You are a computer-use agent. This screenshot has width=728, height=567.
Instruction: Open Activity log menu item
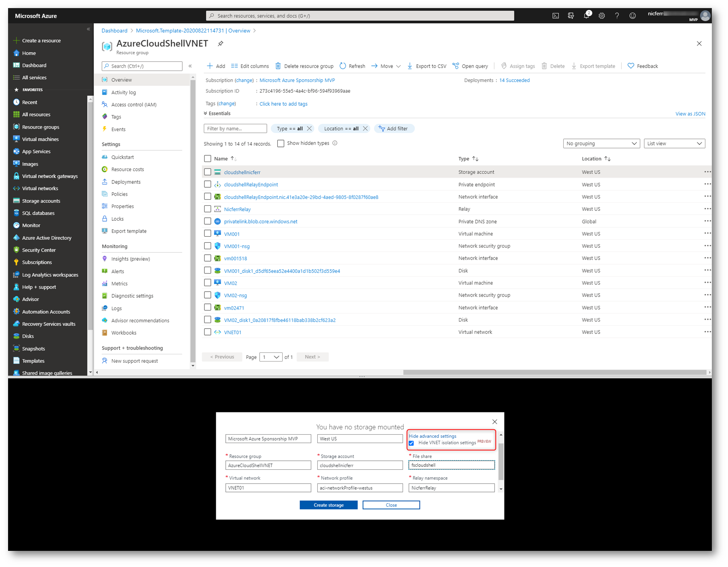(123, 92)
